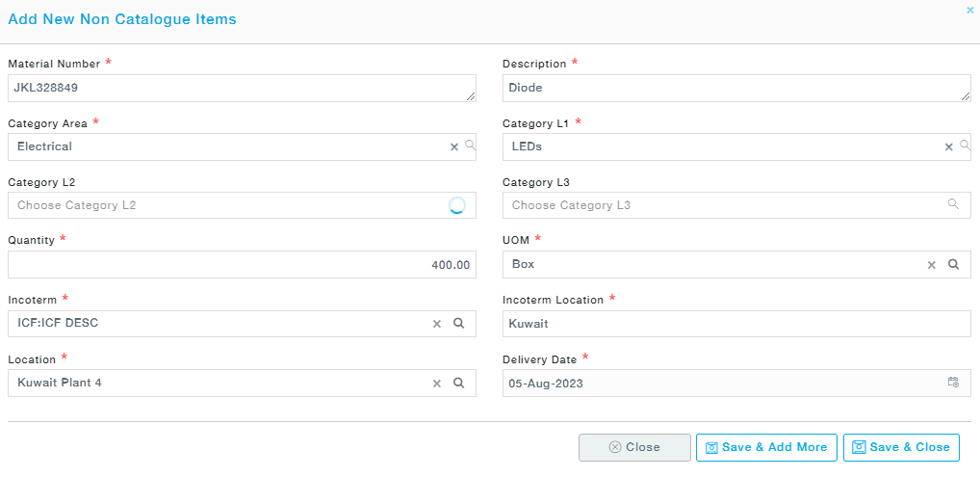This screenshot has height=477, width=980.
Task: Clear the Category Area Electrical selection
Action: click(454, 146)
